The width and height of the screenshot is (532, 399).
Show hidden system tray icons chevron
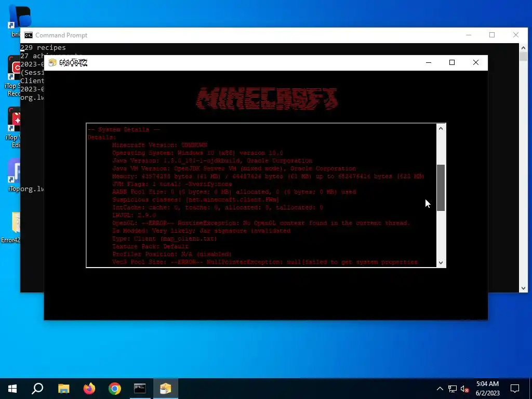click(440, 389)
